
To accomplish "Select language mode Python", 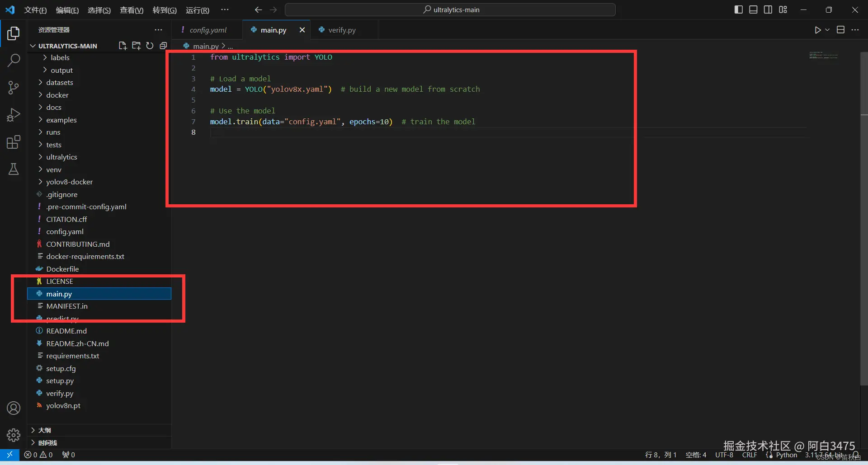I will pyautogui.click(x=787, y=455).
